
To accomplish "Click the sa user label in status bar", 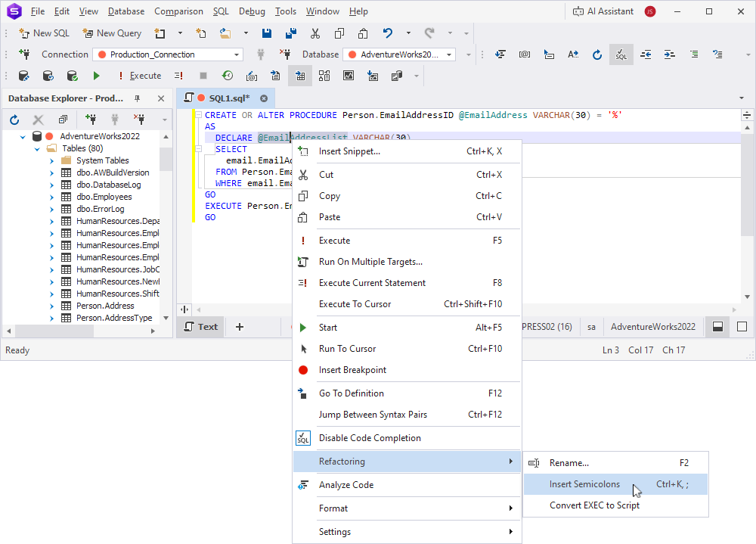I will coord(591,326).
